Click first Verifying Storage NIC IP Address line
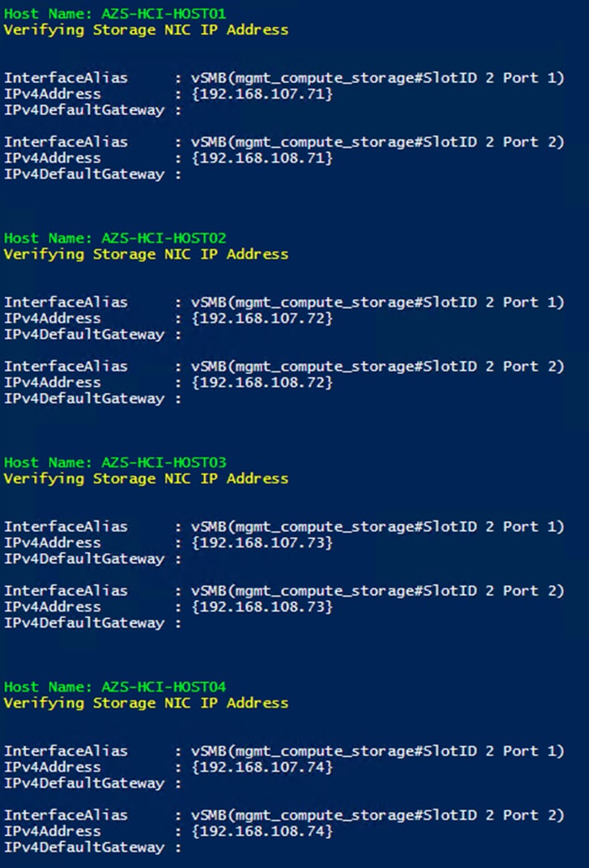589x868 pixels. [x=146, y=30]
